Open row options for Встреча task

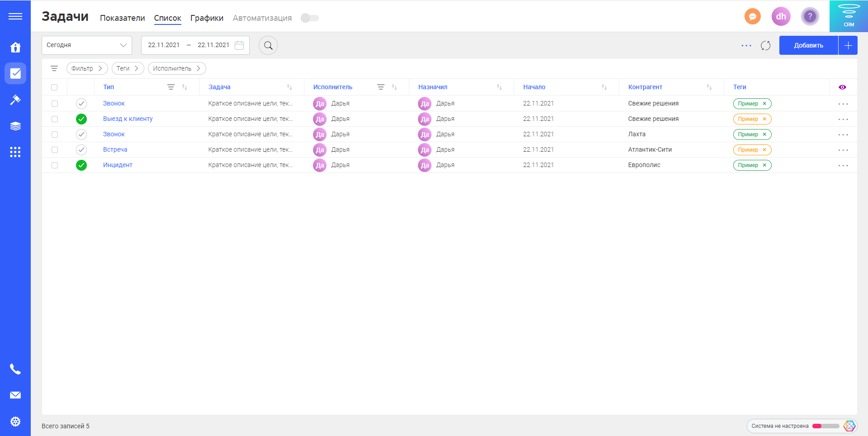pos(843,150)
